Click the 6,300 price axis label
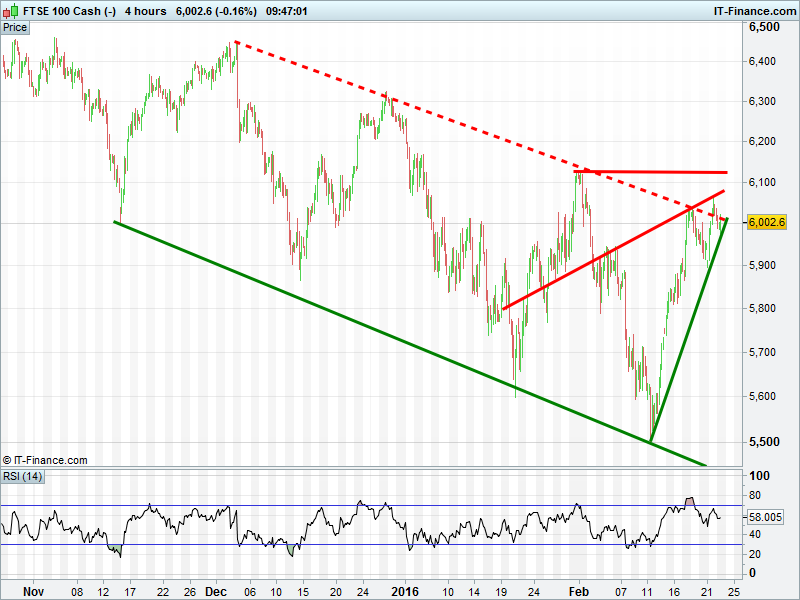800x600 pixels. (762, 101)
